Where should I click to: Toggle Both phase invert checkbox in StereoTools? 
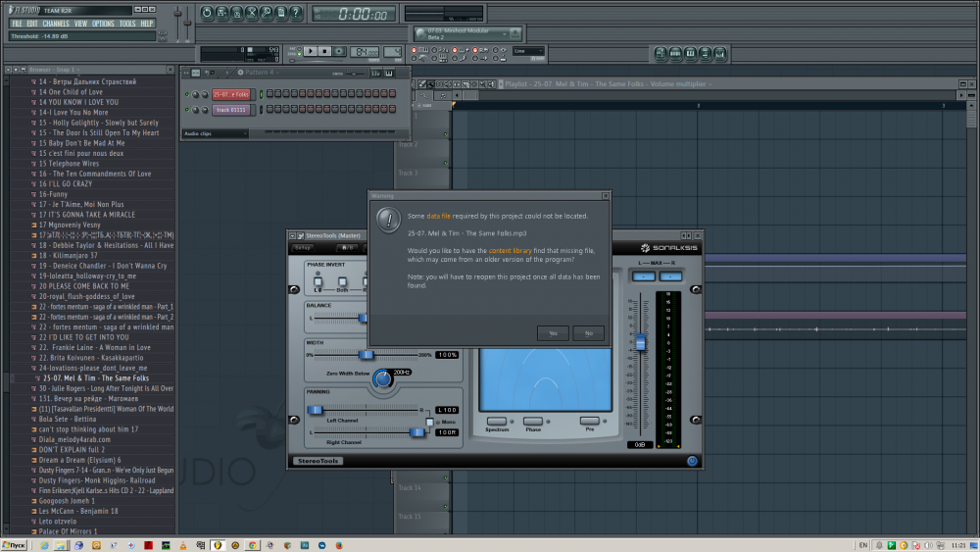click(342, 282)
